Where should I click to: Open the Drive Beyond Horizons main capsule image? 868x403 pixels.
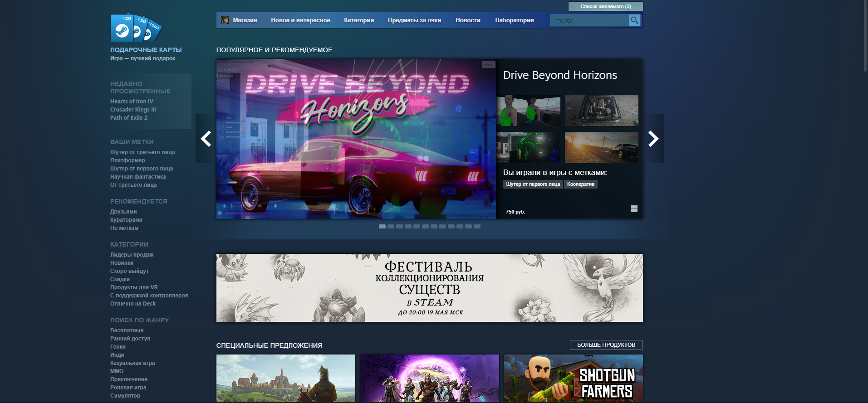tap(356, 139)
